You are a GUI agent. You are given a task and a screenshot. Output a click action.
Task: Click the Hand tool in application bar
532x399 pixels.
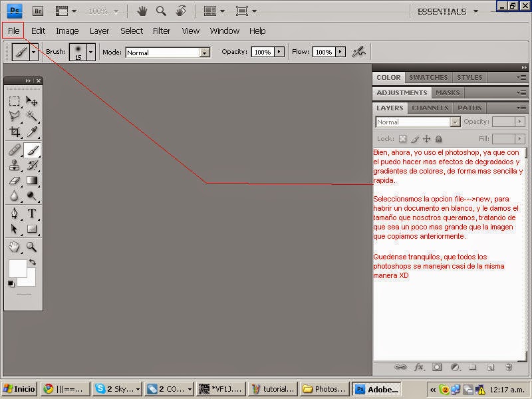(142, 11)
